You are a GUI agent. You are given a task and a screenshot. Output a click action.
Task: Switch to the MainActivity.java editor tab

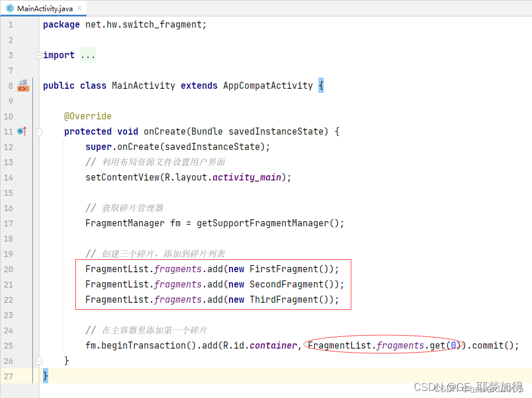click(44, 8)
